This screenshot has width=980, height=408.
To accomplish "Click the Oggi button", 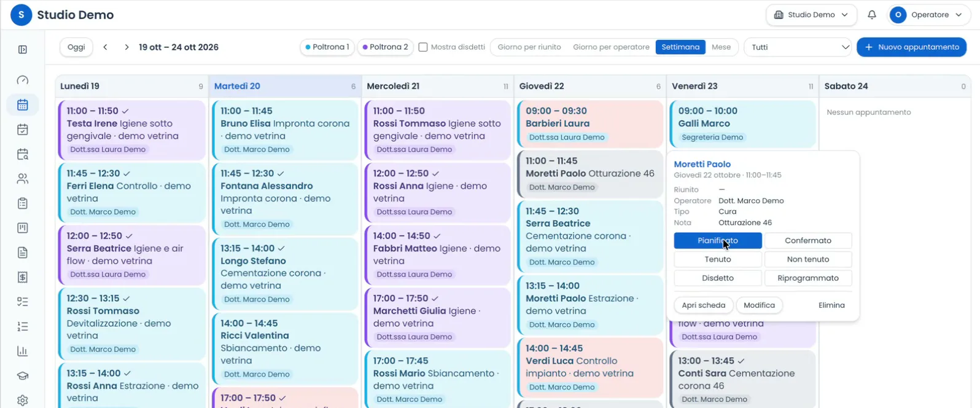I will pyautogui.click(x=76, y=47).
